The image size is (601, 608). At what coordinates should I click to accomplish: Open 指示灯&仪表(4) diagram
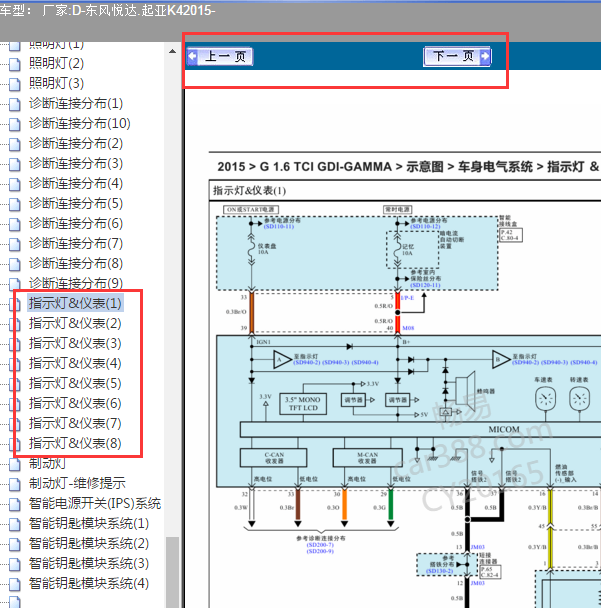(75, 363)
